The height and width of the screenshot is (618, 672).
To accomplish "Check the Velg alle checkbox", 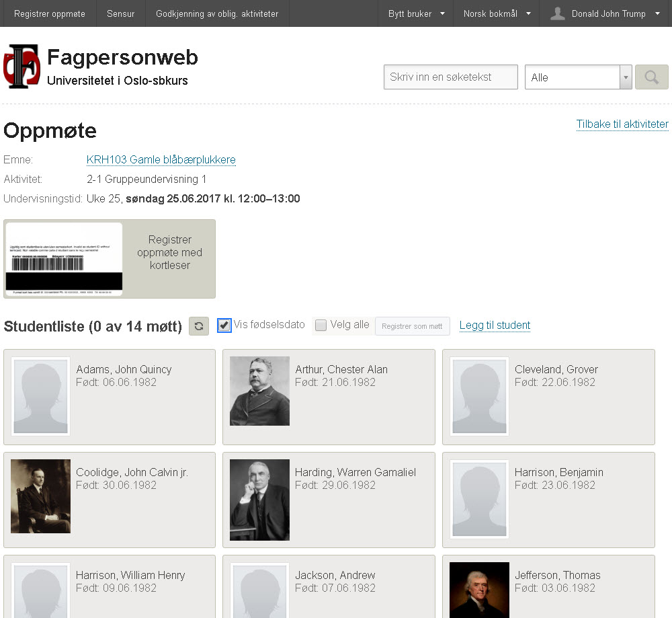I will click(x=321, y=325).
